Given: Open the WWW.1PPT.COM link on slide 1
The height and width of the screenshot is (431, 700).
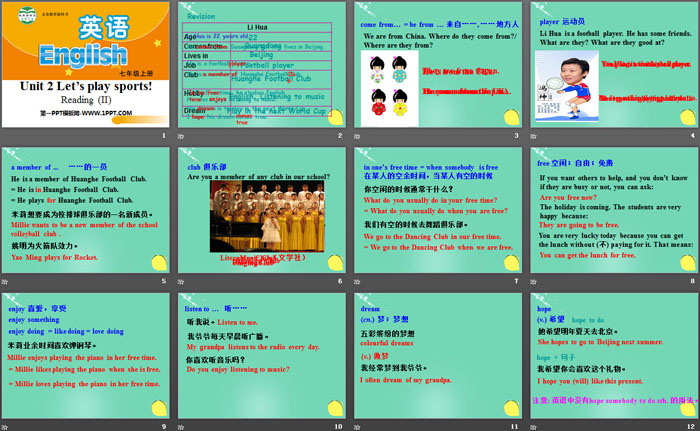Looking at the screenshot, I should pos(86,115).
